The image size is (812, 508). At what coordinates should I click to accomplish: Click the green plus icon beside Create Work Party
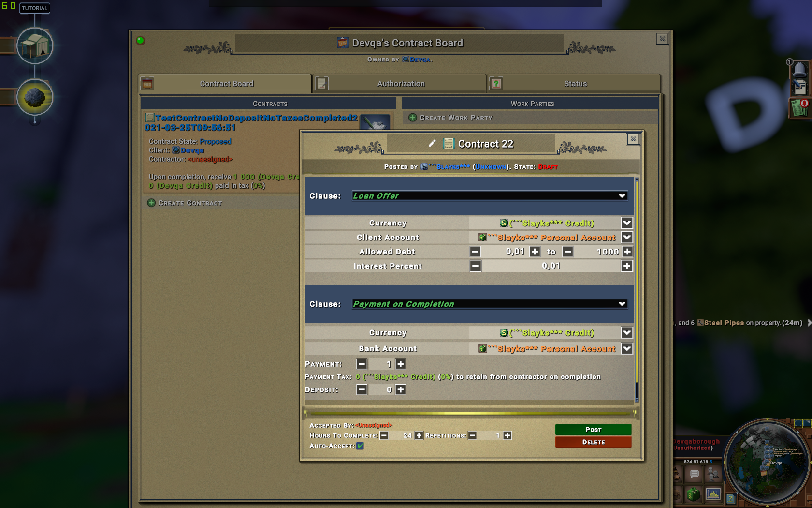click(x=413, y=118)
